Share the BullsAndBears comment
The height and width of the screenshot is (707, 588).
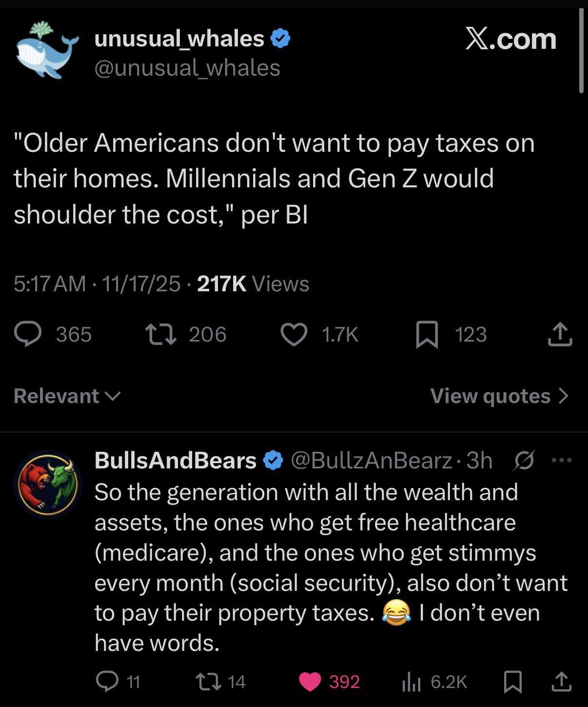[x=561, y=681]
